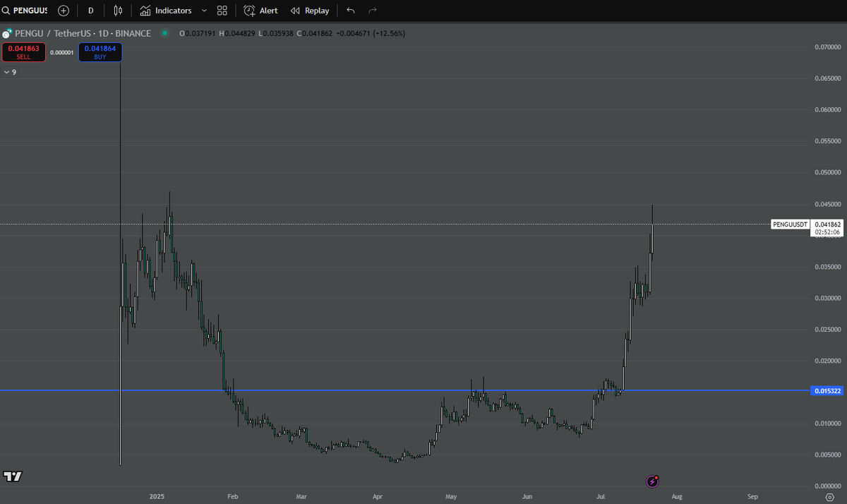Click the redo arrow
847x504 pixels.
[x=373, y=11]
